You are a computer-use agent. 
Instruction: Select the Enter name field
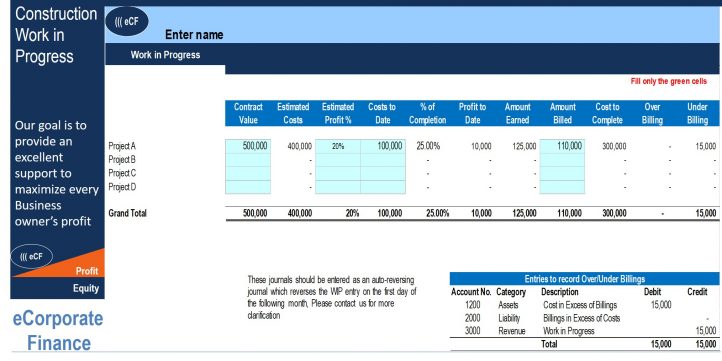click(x=194, y=35)
